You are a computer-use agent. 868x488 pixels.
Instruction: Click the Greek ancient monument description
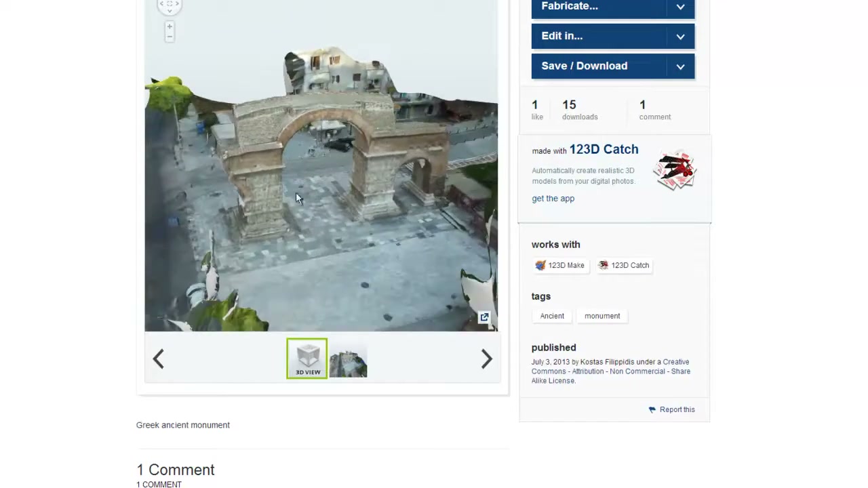(183, 425)
